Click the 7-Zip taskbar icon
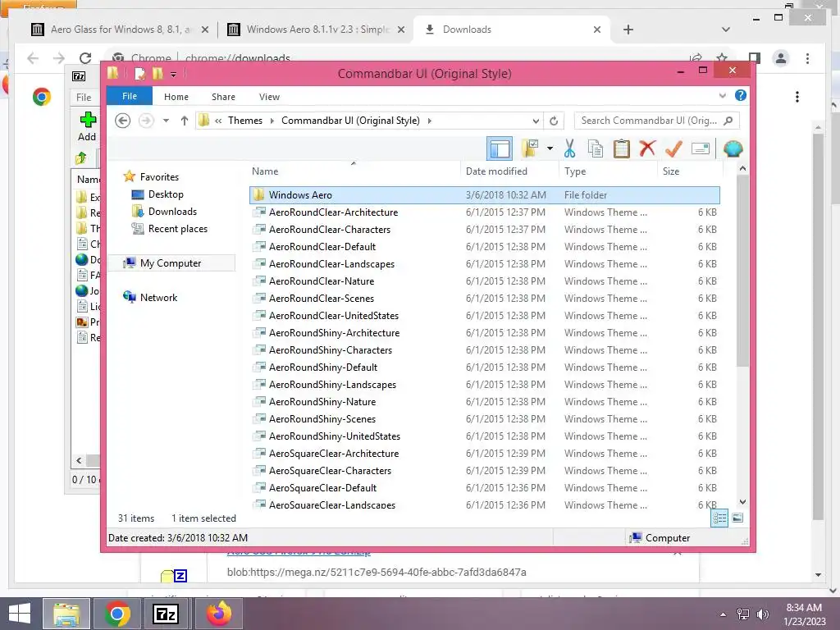 166,614
